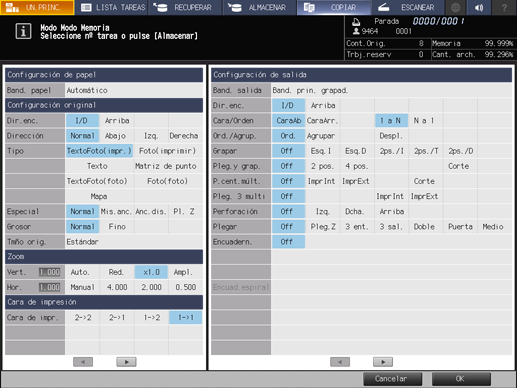
Task: Select the Vert. zoom value field
Action: [49, 272]
